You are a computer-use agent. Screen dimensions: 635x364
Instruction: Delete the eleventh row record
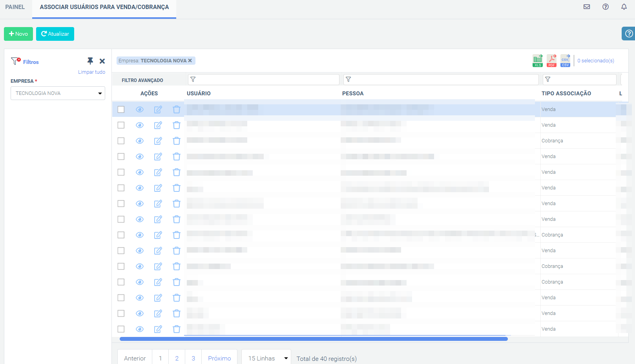click(177, 266)
